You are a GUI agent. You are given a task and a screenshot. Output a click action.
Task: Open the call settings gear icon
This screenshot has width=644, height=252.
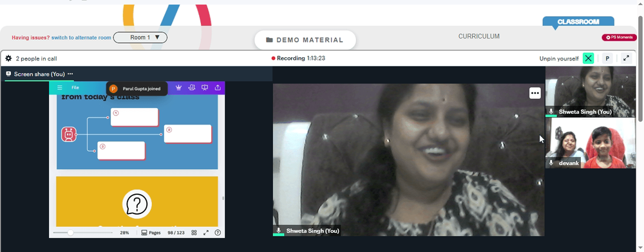coord(8,59)
